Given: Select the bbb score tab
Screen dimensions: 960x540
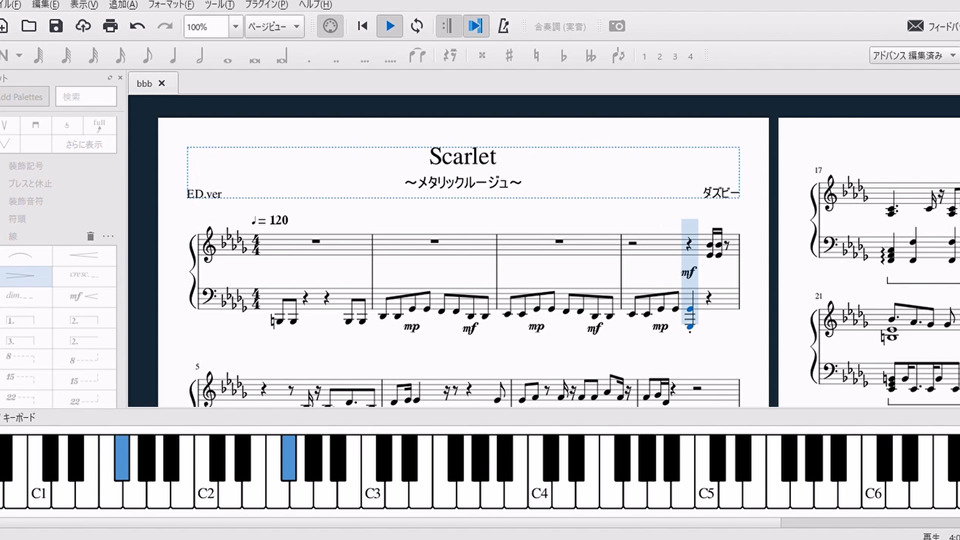Looking at the screenshot, I should click(x=144, y=83).
